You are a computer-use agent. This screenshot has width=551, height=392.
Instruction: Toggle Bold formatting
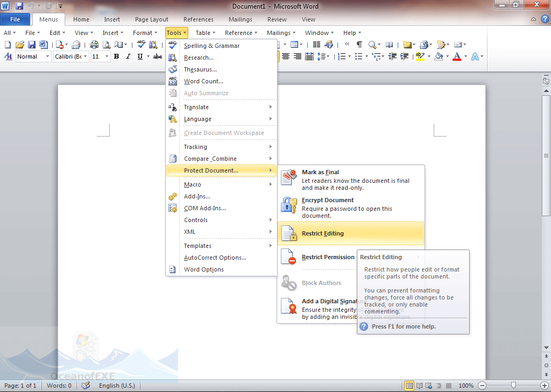click(x=117, y=56)
